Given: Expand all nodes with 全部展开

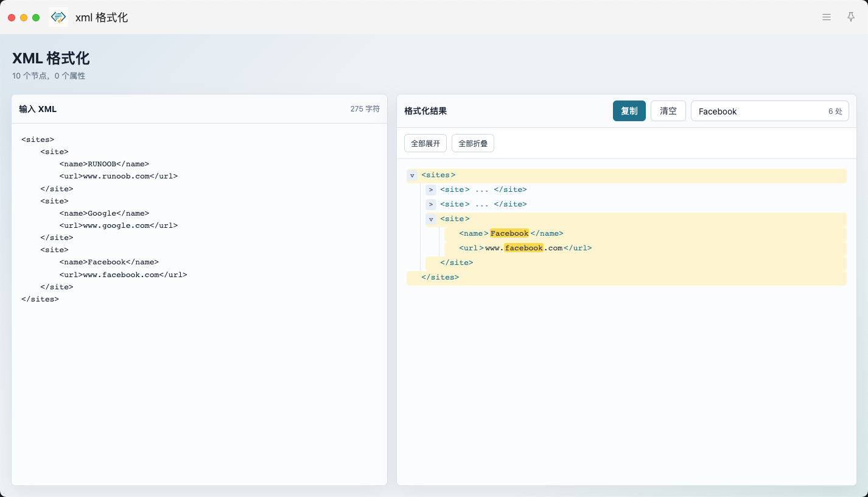Looking at the screenshot, I should 425,143.
